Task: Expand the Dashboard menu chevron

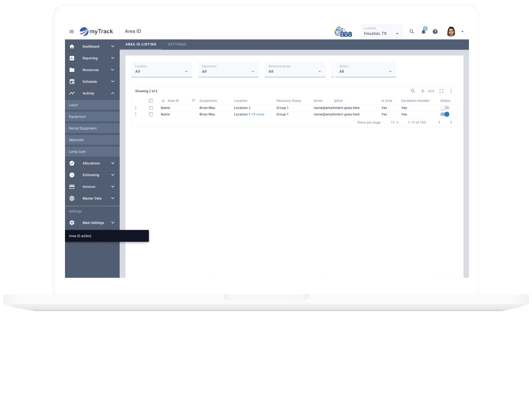Action: (x=113, y=46)
